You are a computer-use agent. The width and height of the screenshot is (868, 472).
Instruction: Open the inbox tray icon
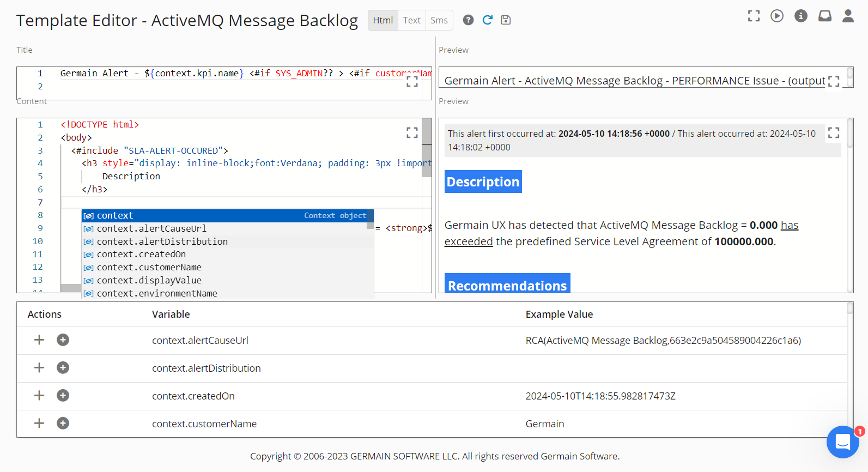(824, 16)
